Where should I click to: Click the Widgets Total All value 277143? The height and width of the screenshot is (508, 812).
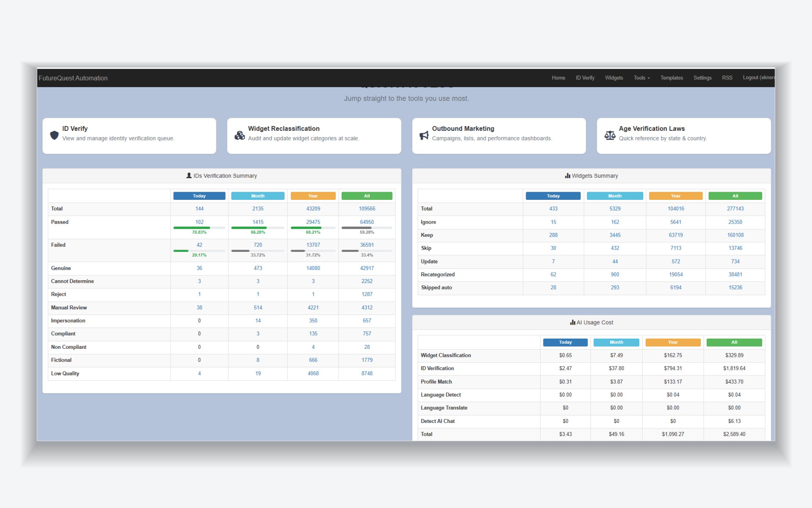(x=735, y=209)
